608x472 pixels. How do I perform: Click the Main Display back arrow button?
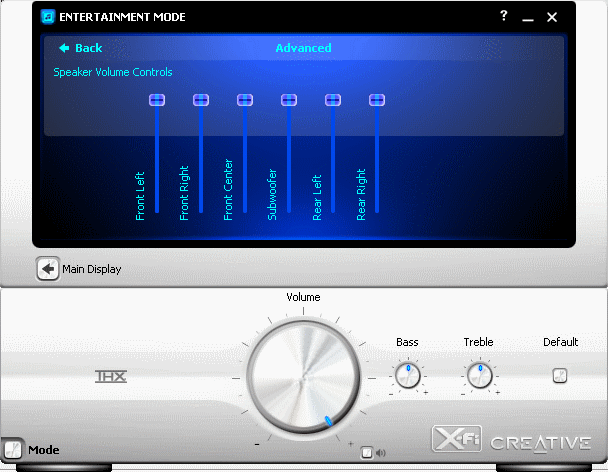click(48, 268)
